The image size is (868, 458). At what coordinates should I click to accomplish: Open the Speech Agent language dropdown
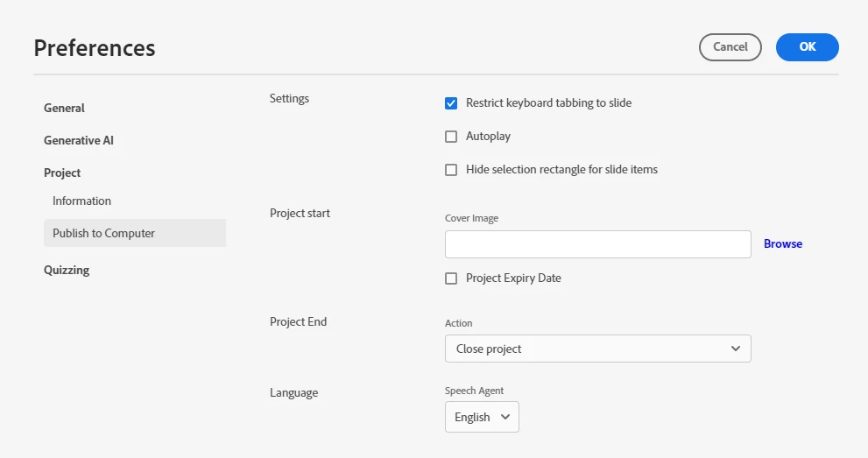(x=482, y=417)
